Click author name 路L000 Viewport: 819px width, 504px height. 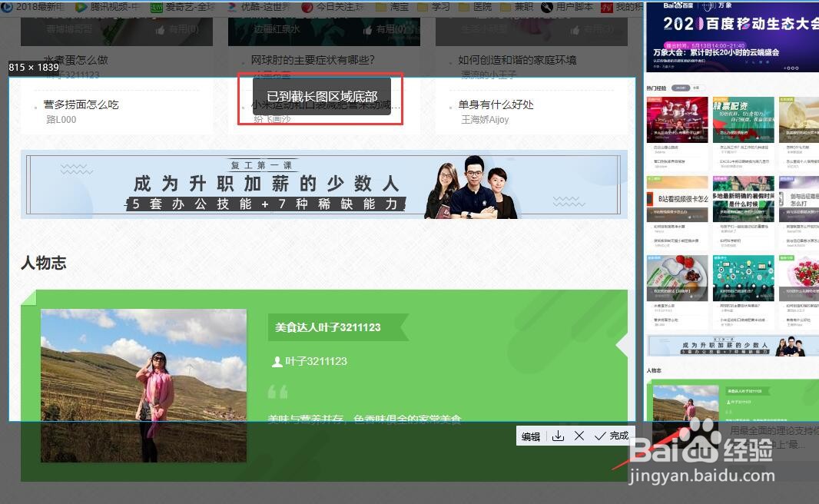[x=61, y=120]
